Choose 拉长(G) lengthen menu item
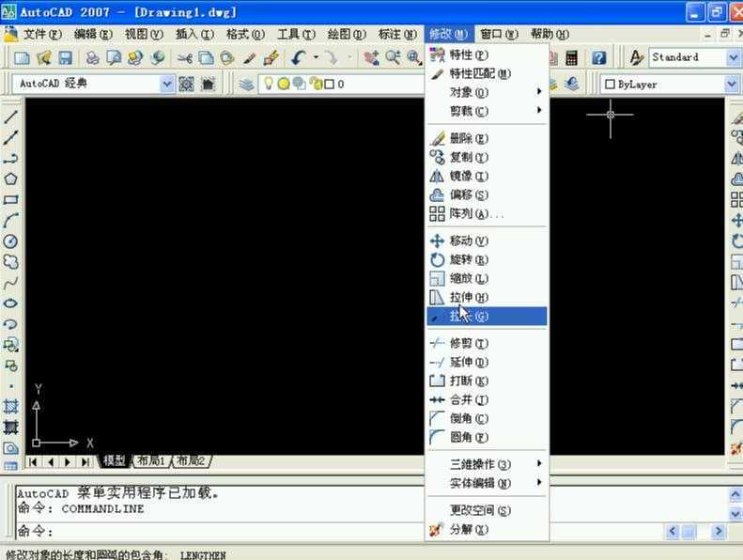The image size is (743, 560). (x=487, y=317)
